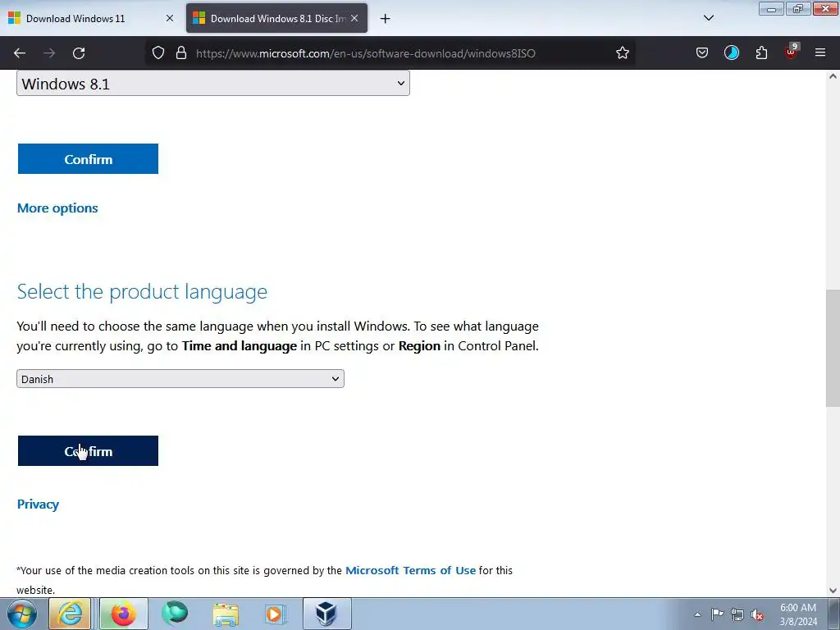The width and height of the screenshot is (840, 630).
Task: Open the Action Center flag icon
Action: coord(717,614)
